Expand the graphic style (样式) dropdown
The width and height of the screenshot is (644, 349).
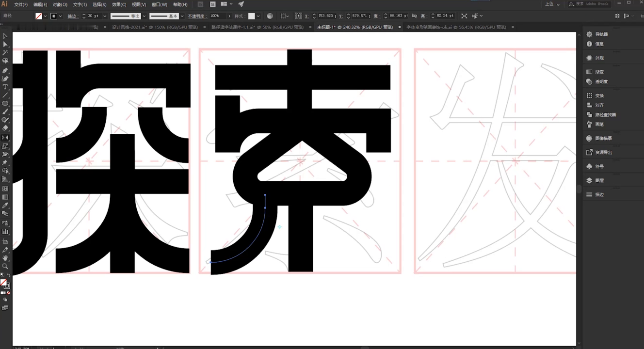tap(258, 16)
